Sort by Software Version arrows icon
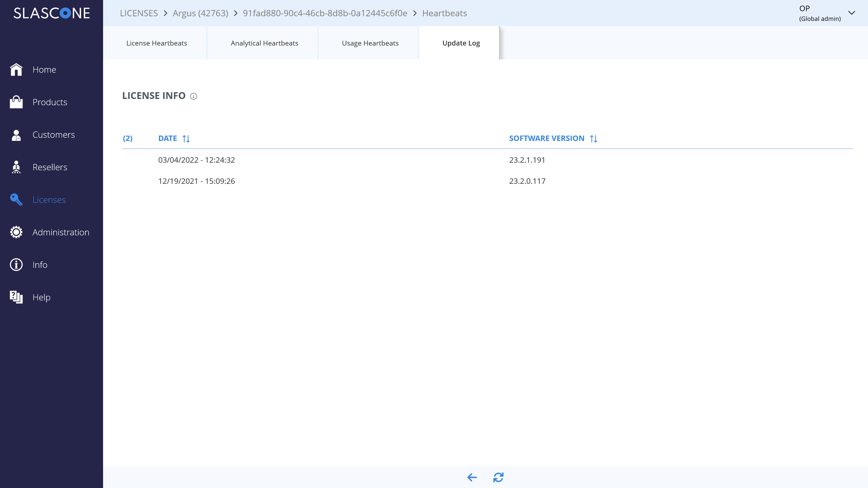The width and height of the screenshot is (868, 488). click(x=594, y=139)
